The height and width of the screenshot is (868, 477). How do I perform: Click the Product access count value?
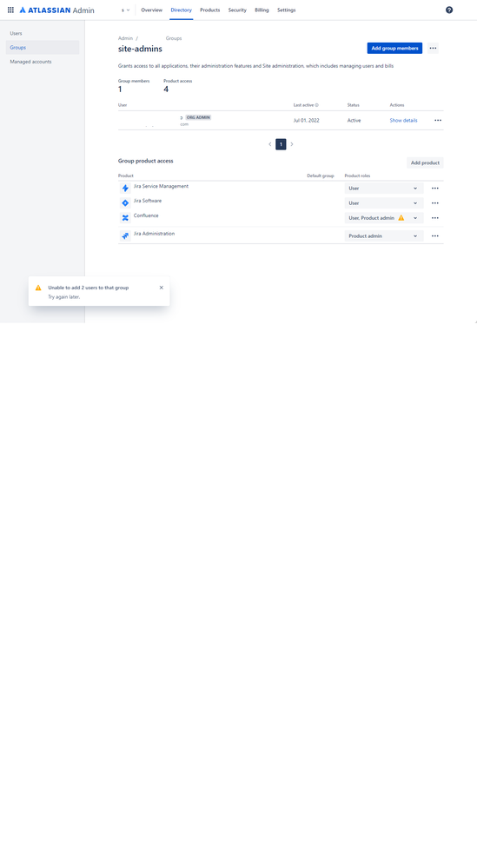click(x=166, y=89)
